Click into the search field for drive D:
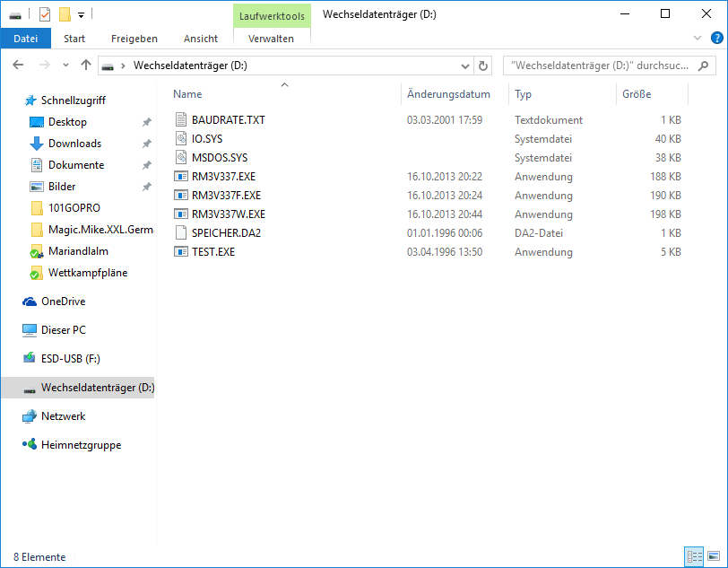Image resolution: width=728 pixels, height=568 pixels. click(x=599, y=66)
